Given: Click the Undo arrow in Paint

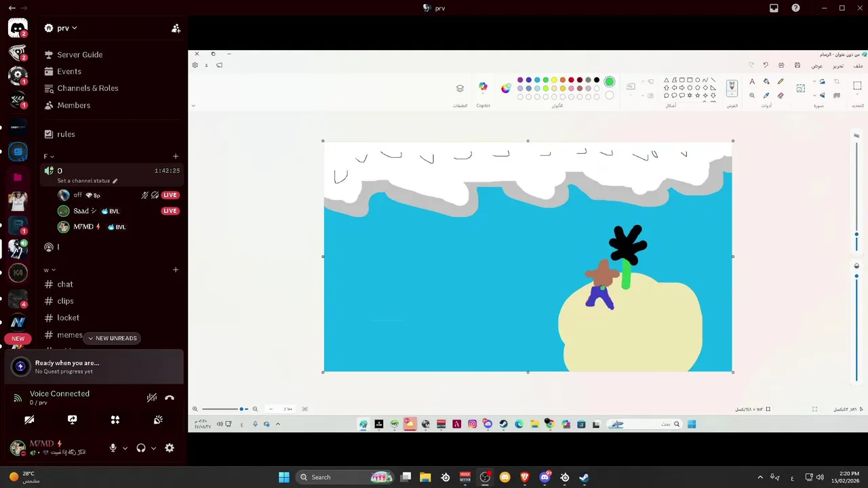Looking at the screenshot, I should click(766, 65).
